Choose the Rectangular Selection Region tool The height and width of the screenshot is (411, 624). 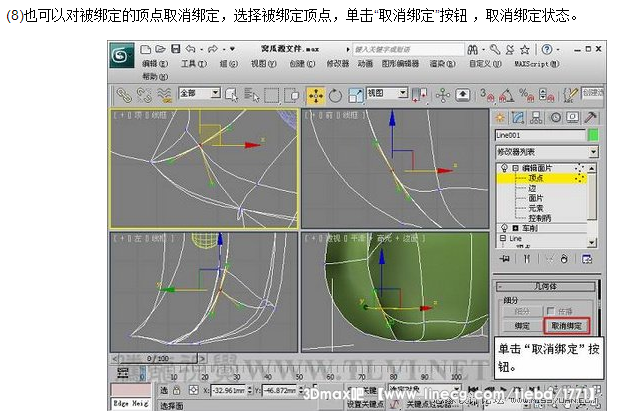tap(271, 95)
